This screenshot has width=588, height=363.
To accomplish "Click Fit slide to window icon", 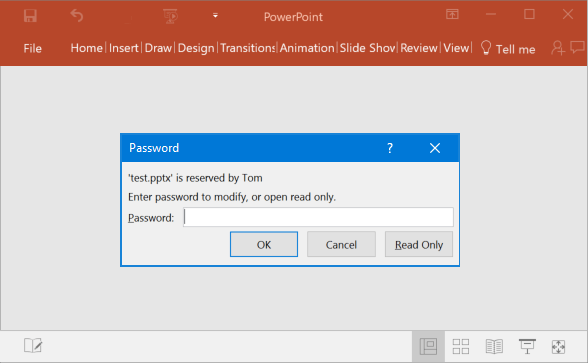I will pos(558,347).
